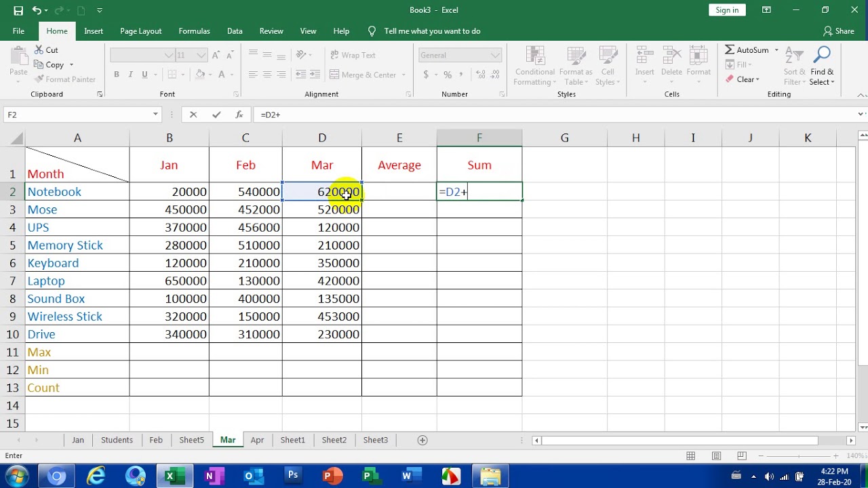Screen dimensions: 868x488
Task: Open PowerPoint from the taskbar
Action: coord(332,476)
